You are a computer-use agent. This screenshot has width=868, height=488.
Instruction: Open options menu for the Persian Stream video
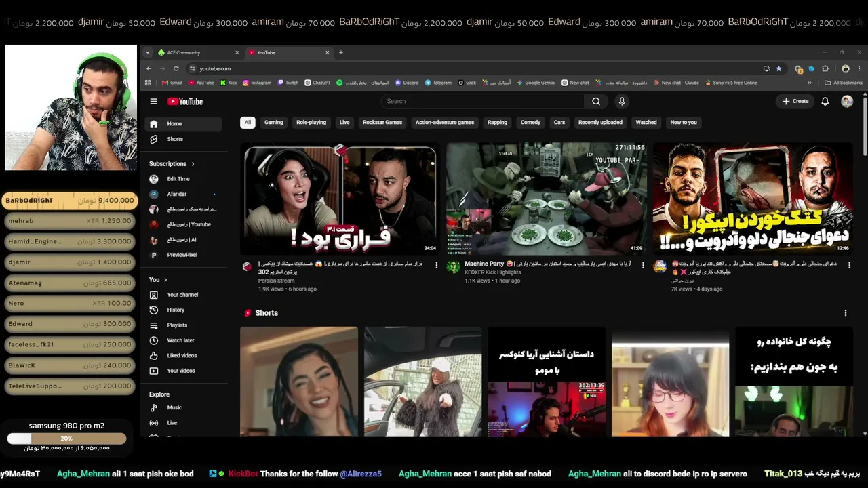pos(436,265)
